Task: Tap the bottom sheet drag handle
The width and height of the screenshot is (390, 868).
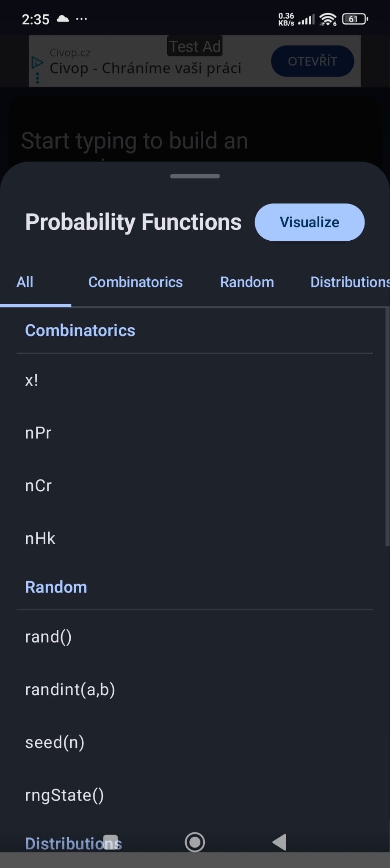Action: click(195, 176)
